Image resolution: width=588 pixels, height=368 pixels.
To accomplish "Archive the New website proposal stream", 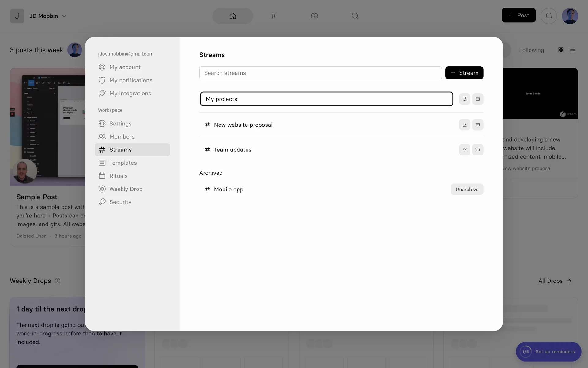I will click(x=477, y=125).
